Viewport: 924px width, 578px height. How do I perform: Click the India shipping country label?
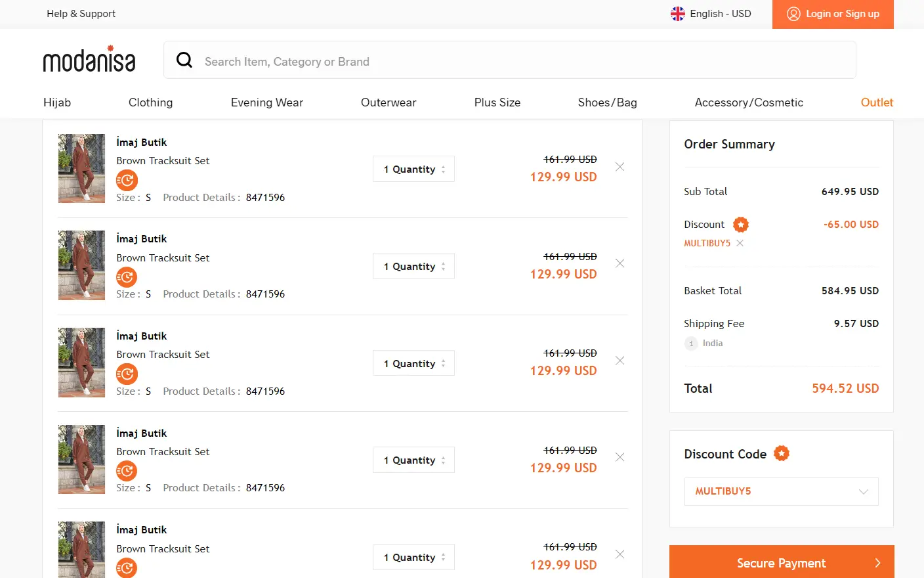click(x=713, y=344)
